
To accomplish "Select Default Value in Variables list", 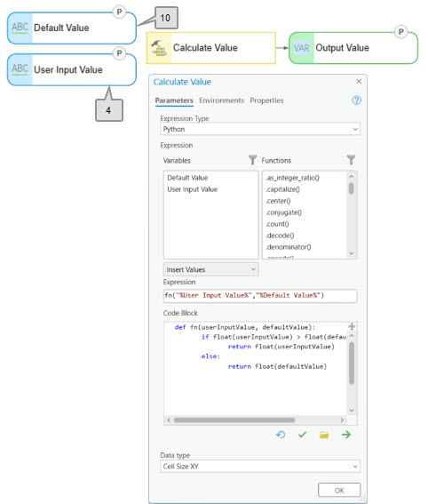I will pos(187,178).
